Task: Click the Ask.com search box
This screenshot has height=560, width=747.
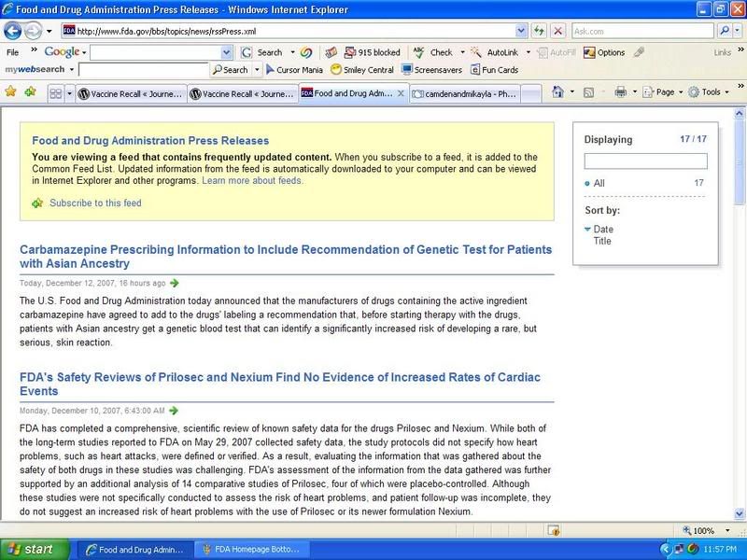Action: point(642,32)
